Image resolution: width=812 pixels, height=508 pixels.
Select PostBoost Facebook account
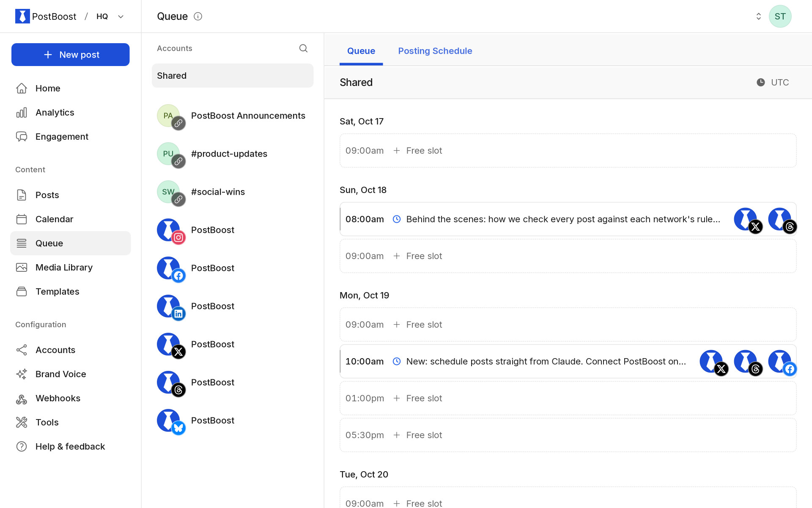(x=233, y=268)
